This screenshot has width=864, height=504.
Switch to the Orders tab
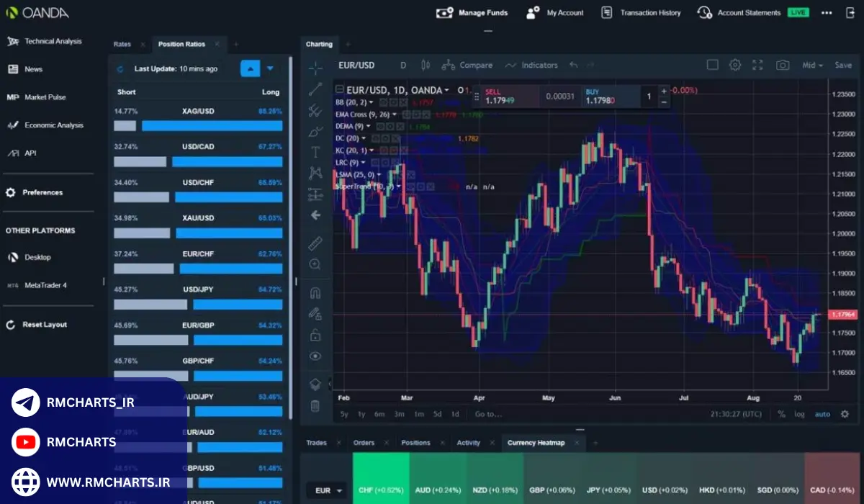[364, 443]
